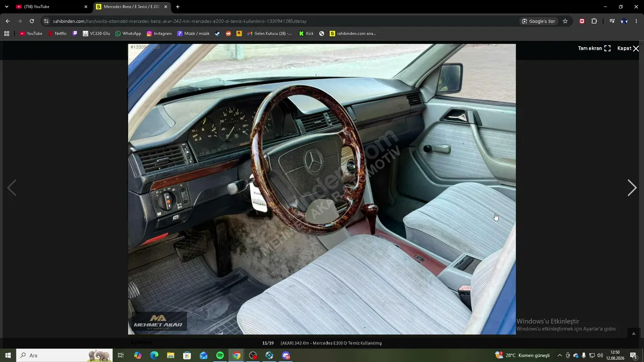
Task: Show hidden system tray icons
Action: coord(559,355)
